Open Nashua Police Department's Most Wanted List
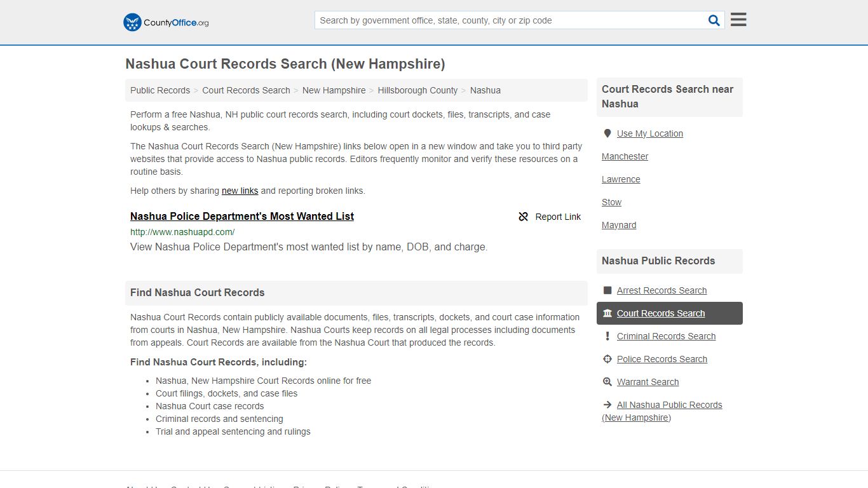Screen dimensions: 868x488 (242, 216)
